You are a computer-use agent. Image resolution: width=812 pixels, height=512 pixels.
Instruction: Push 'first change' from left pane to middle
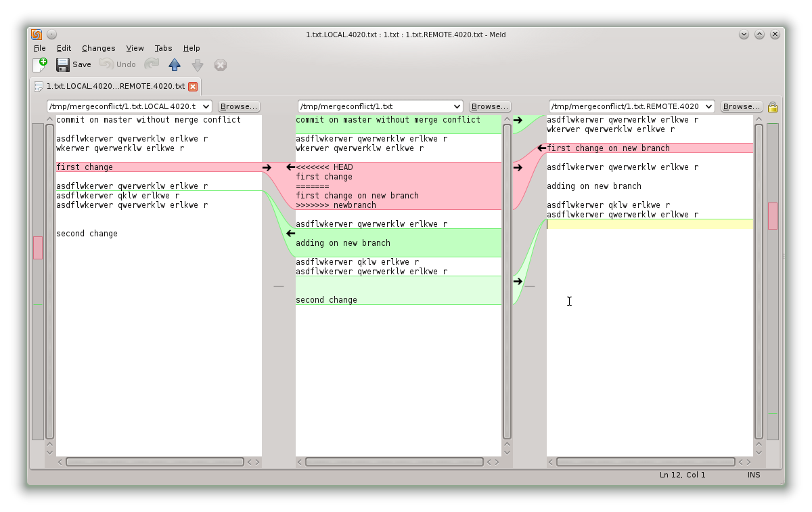(267, 167)
